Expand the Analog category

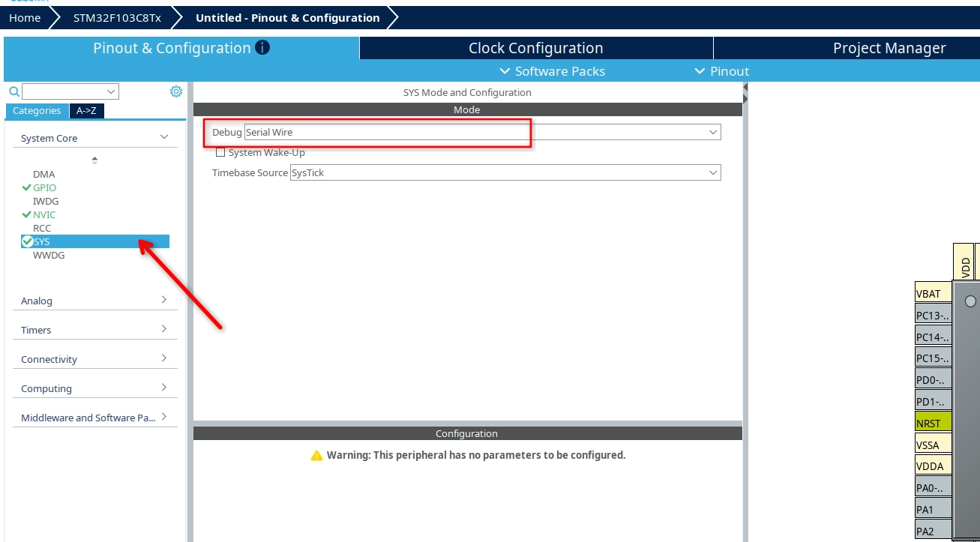(x=94, y=301)
